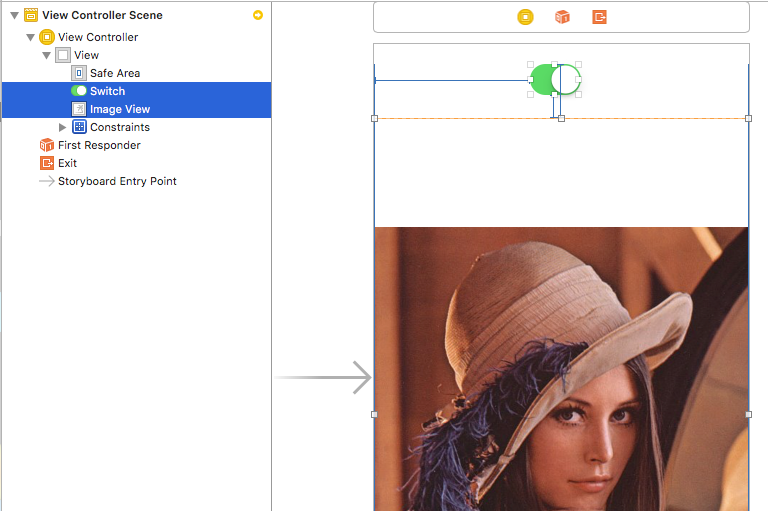Click the orange First Responder cube icon in outline
This screenshot has height=511, width=768.
pos(47,145)
